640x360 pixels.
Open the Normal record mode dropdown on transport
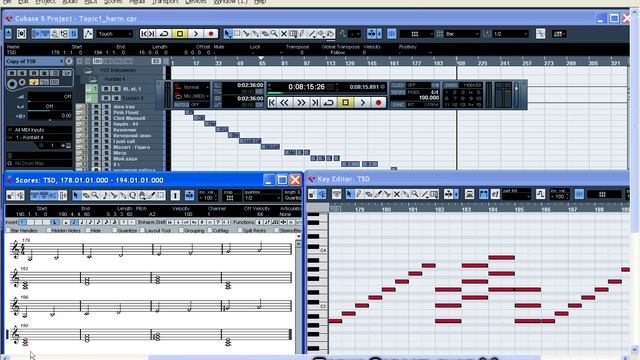coord(192,87)
